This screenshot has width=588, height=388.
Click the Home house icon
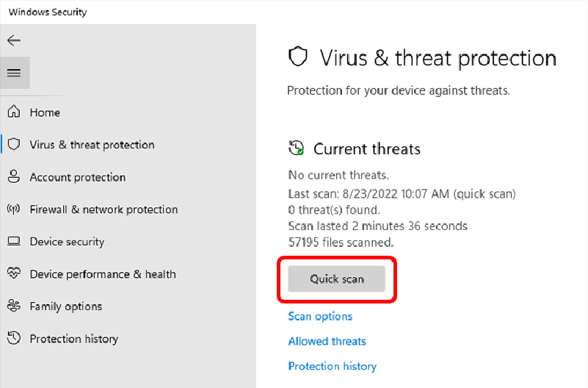click(14, 112)
